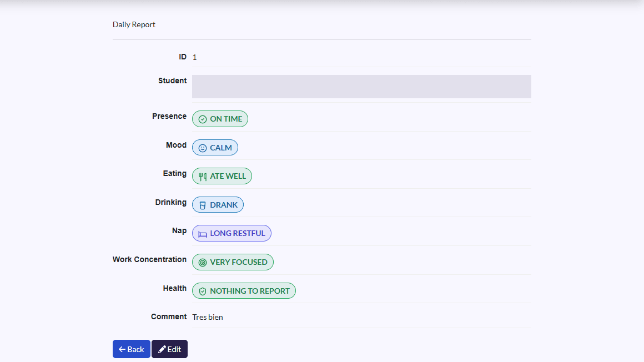Select the CALM mood text

click(x=221, y=148)
